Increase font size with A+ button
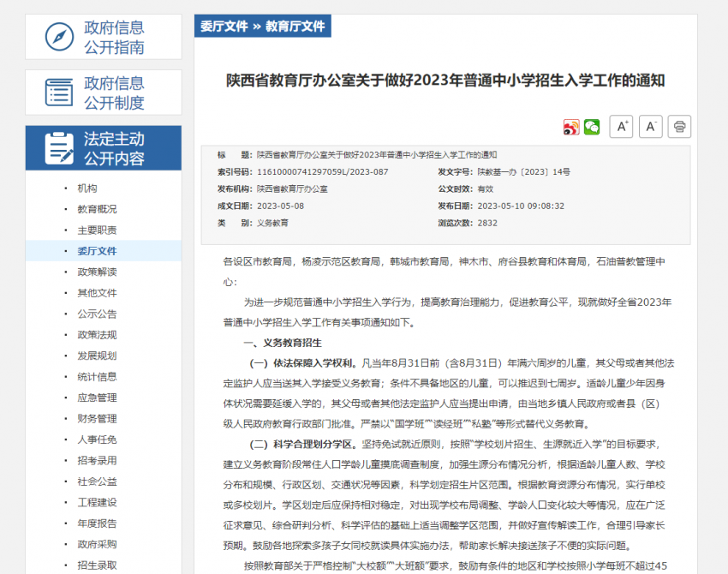 point(621,127)
